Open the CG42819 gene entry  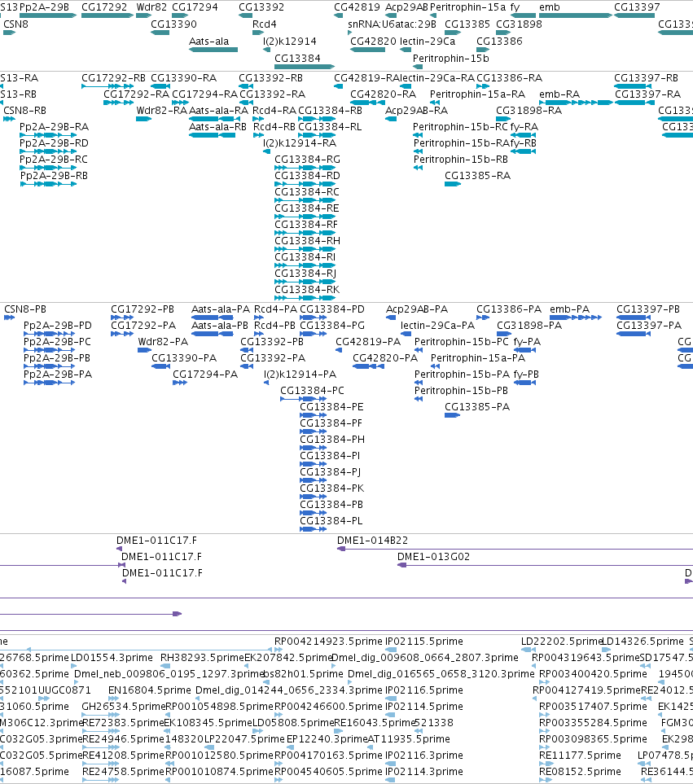pyautogui.click(x=357, y=7)
